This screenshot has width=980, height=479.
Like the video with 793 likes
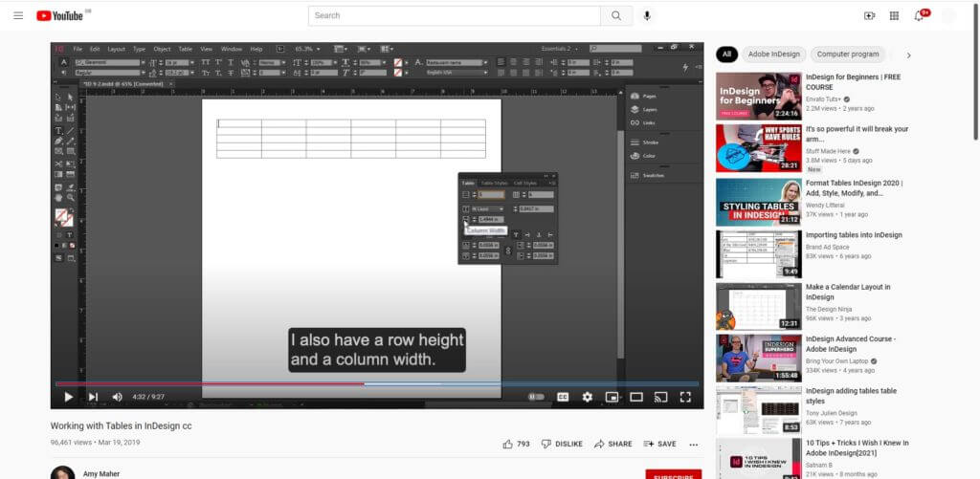[516, 444]
